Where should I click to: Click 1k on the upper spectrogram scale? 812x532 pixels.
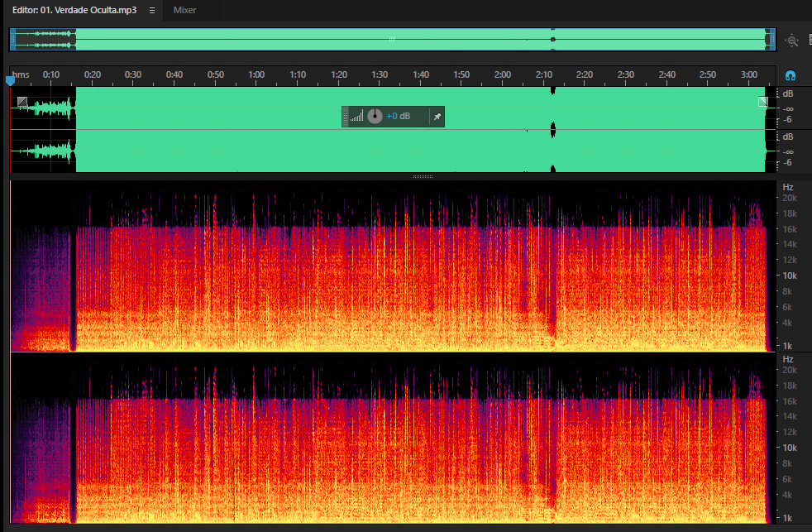787,346
